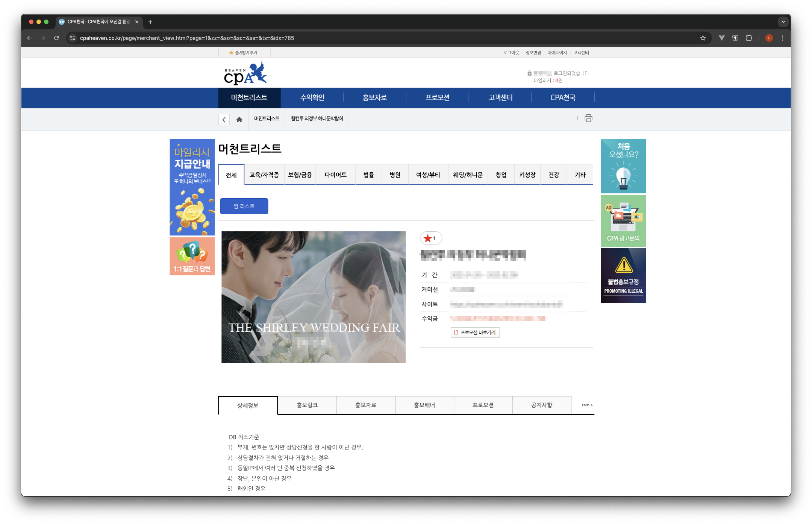812x524 pixels.
Task: Switch to the 홍보자료 detail tab
Action: [x=366, y=405]
